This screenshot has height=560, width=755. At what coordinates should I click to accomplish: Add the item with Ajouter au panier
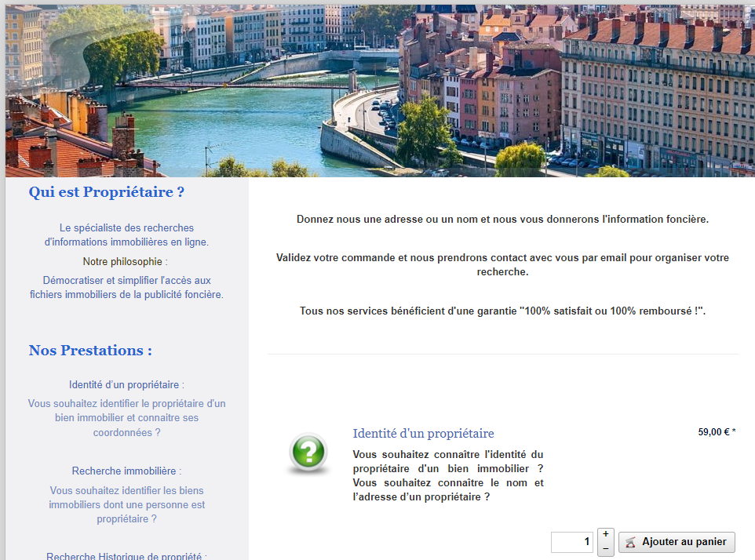coord(677,542)
